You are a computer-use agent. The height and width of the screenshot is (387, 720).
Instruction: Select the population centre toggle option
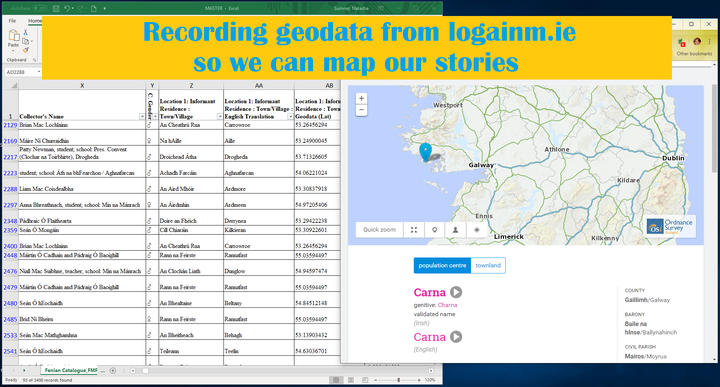point(442,265)
